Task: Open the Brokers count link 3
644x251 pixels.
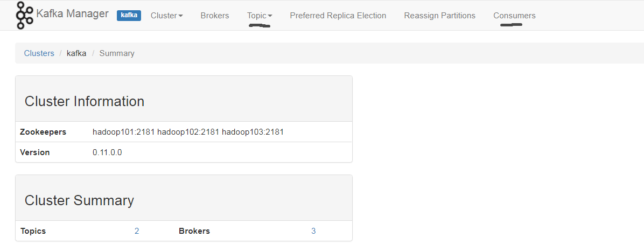Action: click(x=313, y=231)
